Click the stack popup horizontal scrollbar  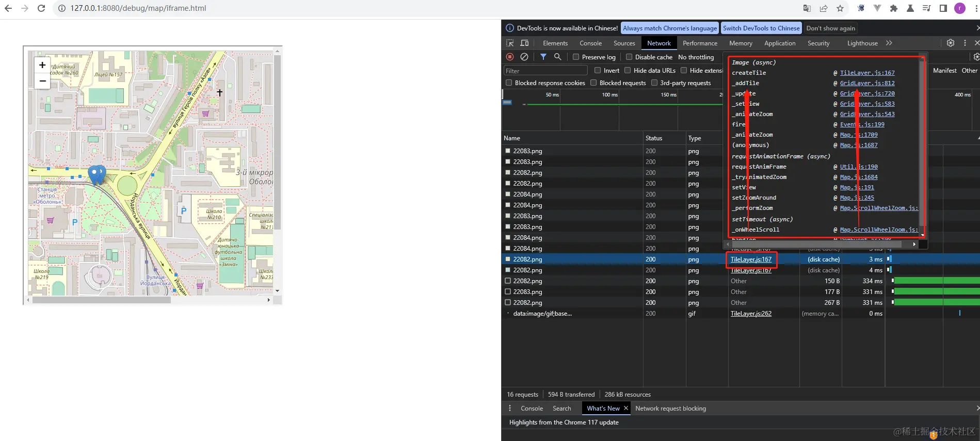816,244
